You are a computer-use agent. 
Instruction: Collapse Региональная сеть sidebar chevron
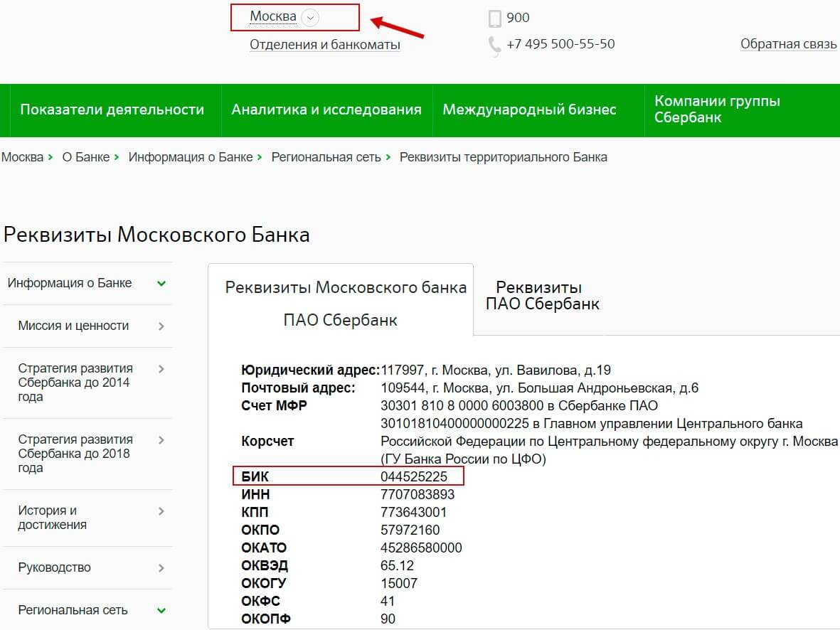161,611
